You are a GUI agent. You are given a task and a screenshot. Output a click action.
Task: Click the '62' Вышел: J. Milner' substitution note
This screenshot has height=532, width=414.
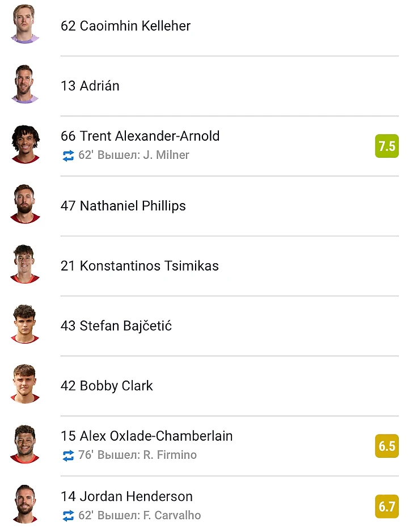[x=134, y=155]
